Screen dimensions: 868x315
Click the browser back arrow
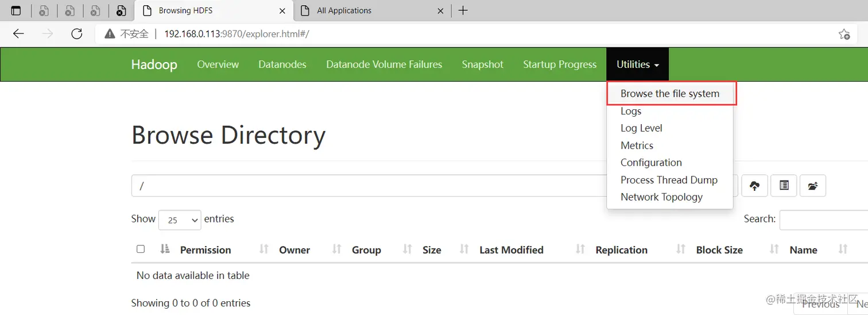[x=18, y=34]
